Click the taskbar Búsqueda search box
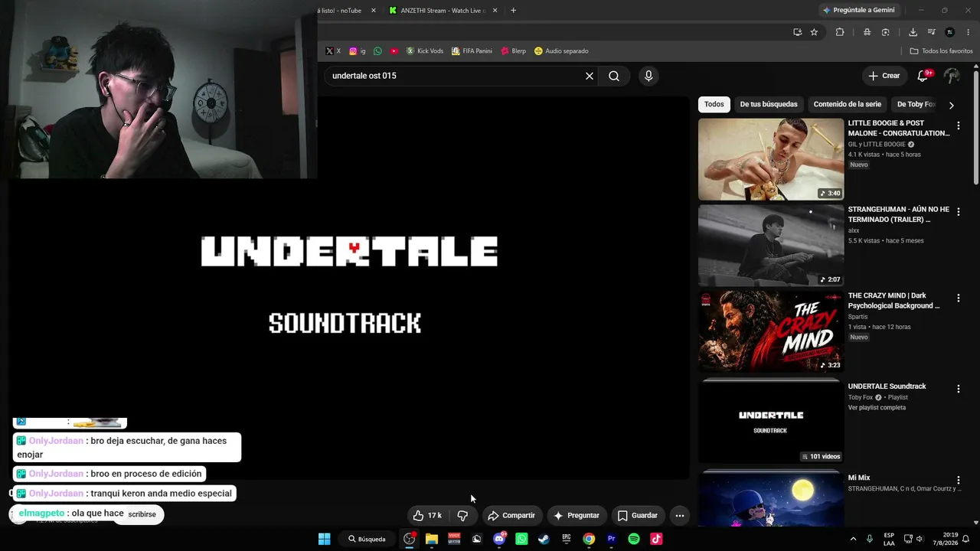Screen dimensions: 980x551 [x=367, y=539]
